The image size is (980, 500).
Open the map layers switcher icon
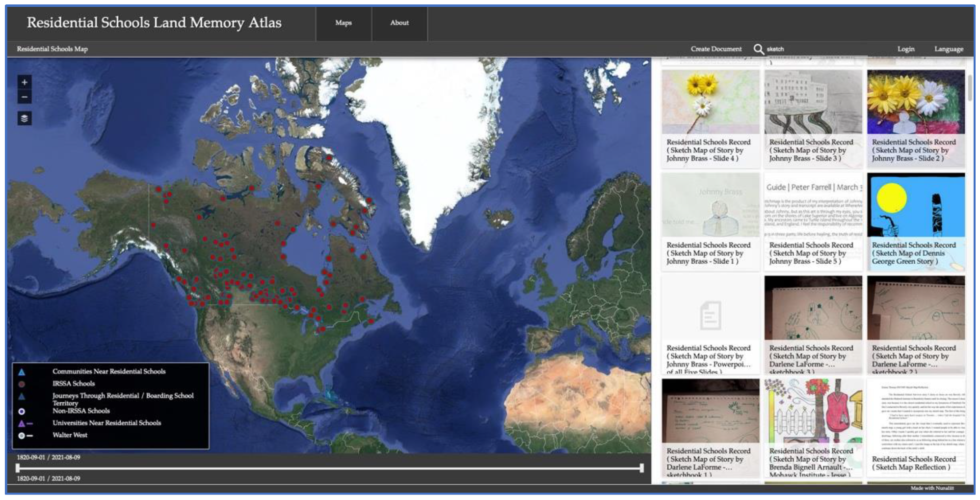(x=25, y=118)
